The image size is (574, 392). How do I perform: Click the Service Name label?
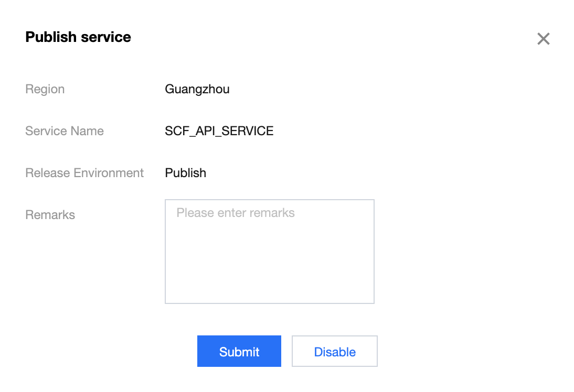point(65,131)
